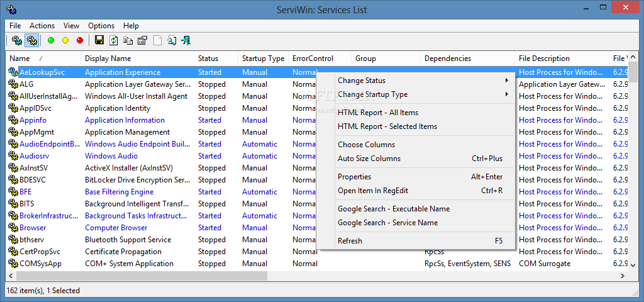Click the blank page HTML report toolbar icon

157,40
